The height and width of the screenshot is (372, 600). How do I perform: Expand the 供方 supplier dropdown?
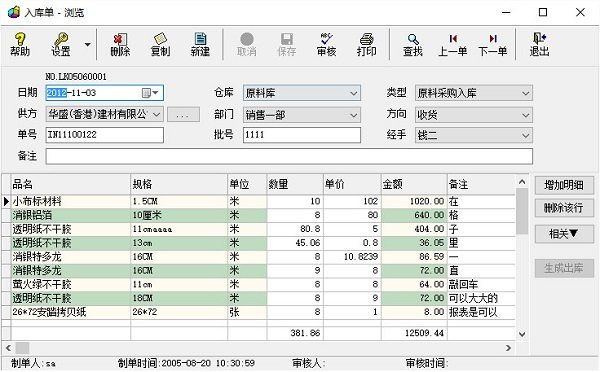coord(156,114)
